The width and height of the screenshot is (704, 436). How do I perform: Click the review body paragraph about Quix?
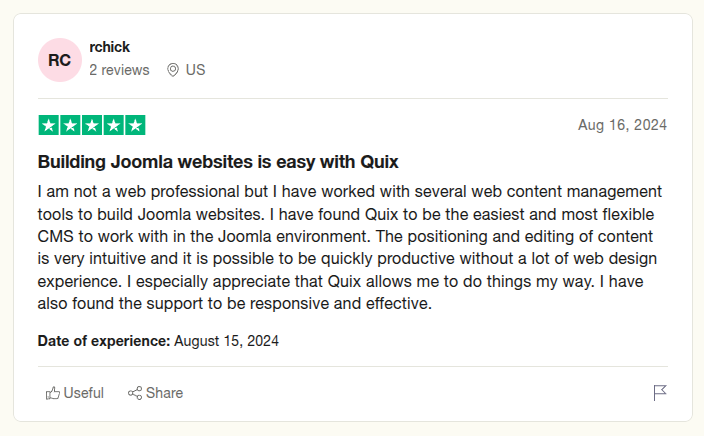[x=350, y=247]
